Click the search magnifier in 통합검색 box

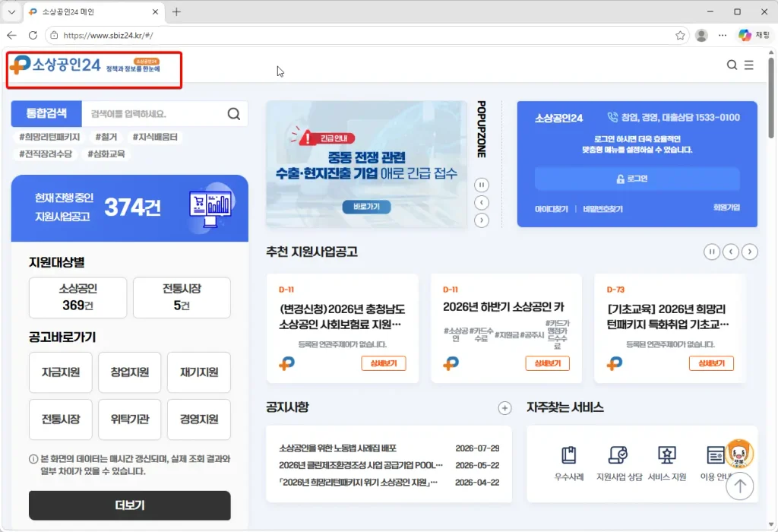234,114
